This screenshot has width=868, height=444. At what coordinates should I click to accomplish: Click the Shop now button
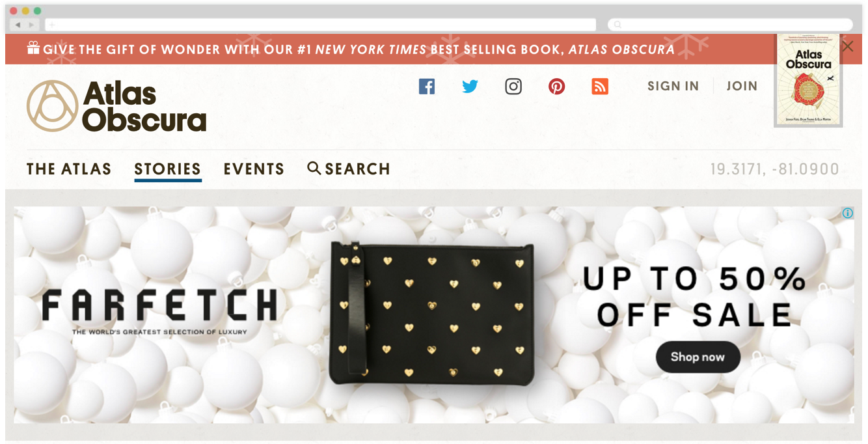tap(698, 357)
